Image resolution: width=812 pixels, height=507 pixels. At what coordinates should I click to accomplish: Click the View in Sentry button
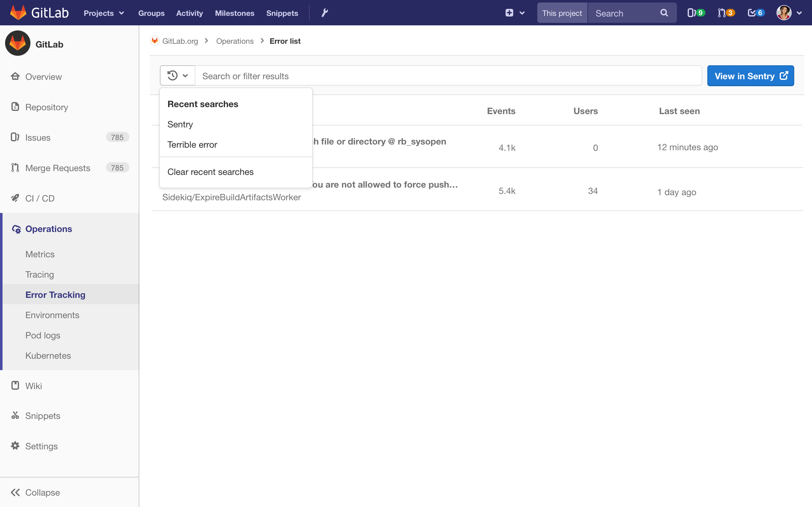point(750,76)
